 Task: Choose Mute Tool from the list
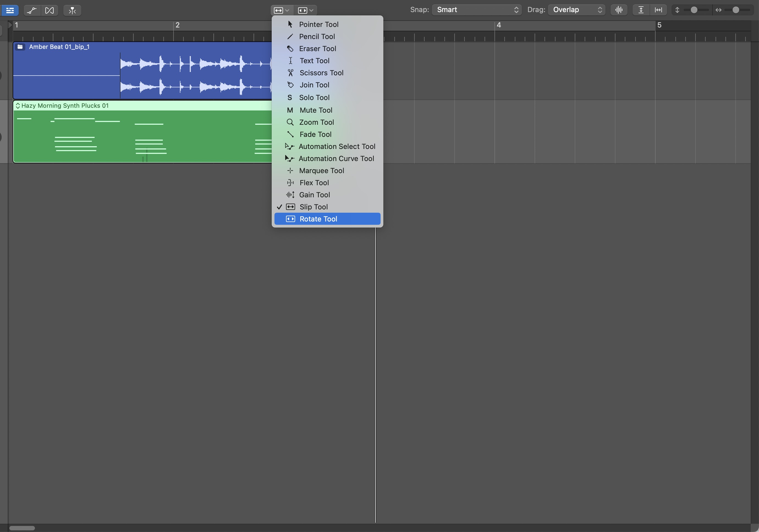pyautogui.click(x=327, y=110)
